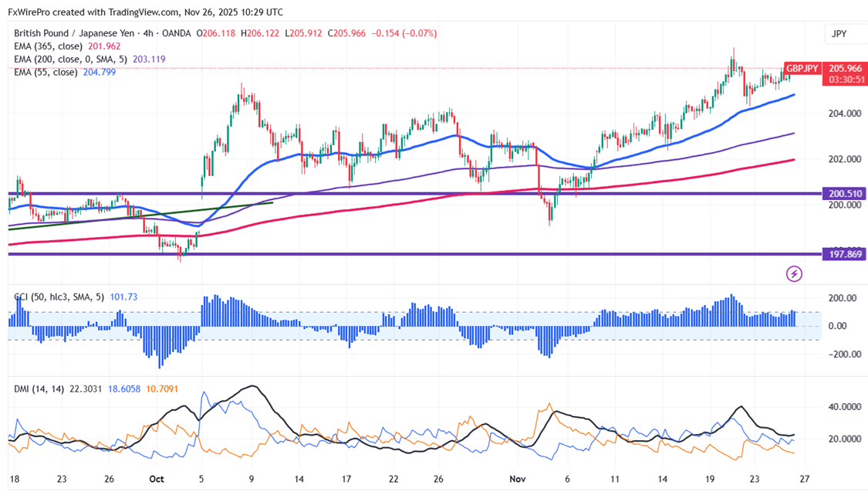
Task: Click the 205.966 current price label
Action: [845, 68]
